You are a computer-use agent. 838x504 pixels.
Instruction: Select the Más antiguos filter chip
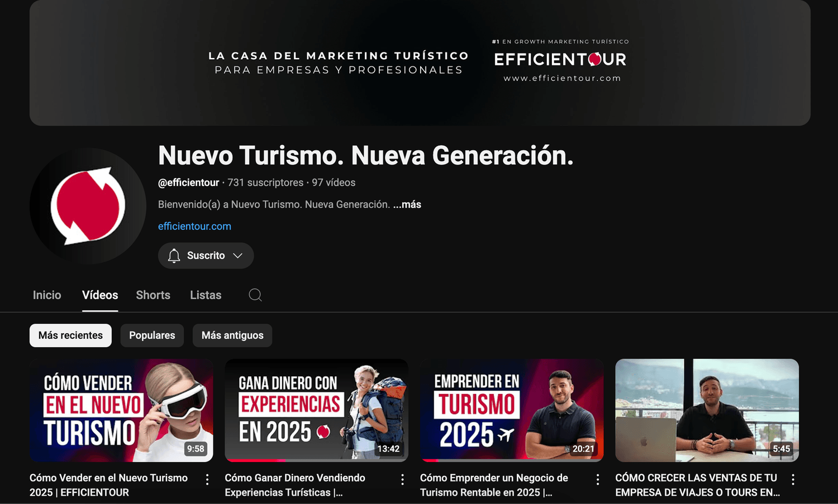[x=232, y=335]
